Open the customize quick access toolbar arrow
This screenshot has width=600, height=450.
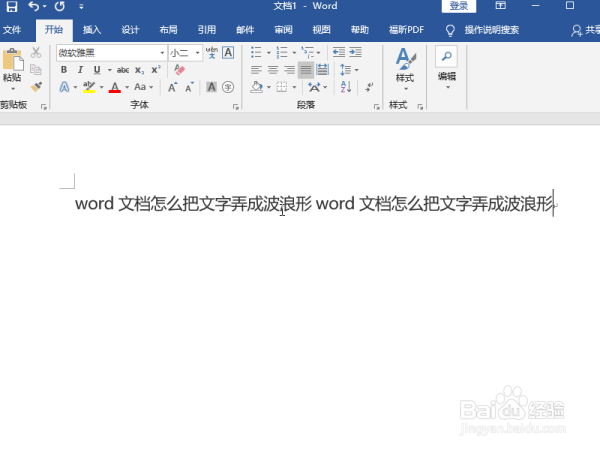tap(81, 7)
